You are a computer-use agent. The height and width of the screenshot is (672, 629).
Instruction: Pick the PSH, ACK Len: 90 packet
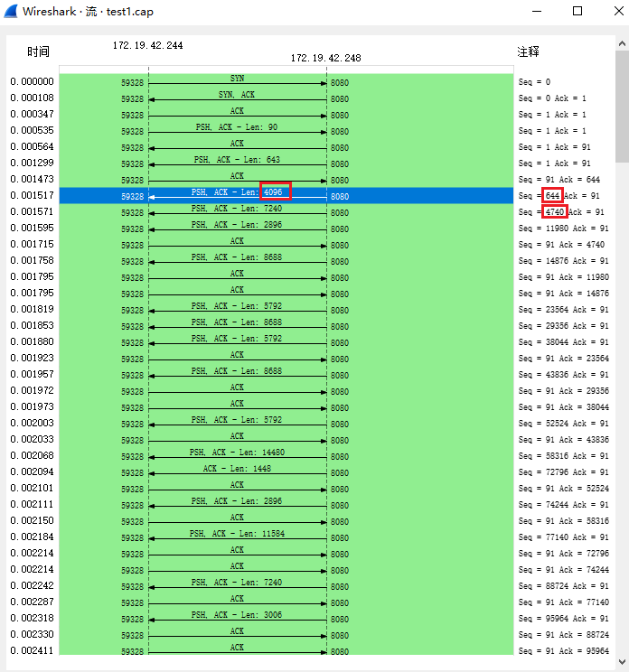tap(237, 130)
